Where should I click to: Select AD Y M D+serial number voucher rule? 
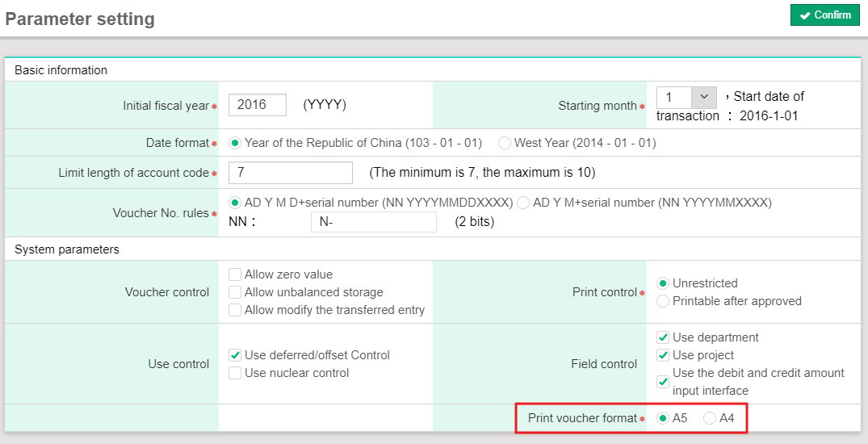[x=236, y=203]
